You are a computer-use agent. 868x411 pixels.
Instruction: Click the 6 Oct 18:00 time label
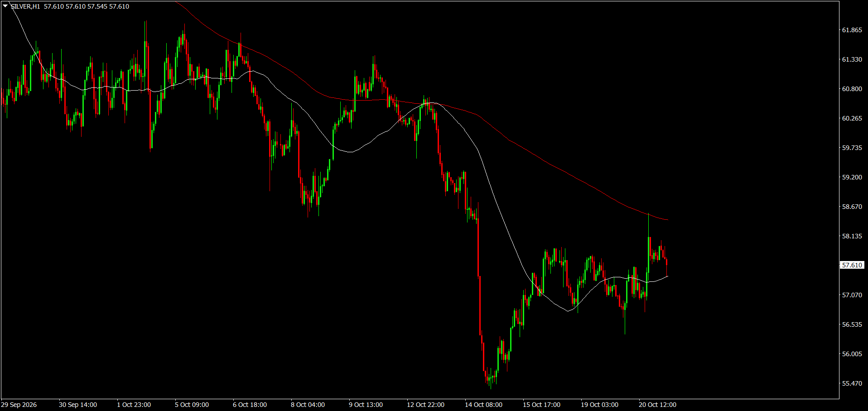pyautogui.click(x=250, y=405)
